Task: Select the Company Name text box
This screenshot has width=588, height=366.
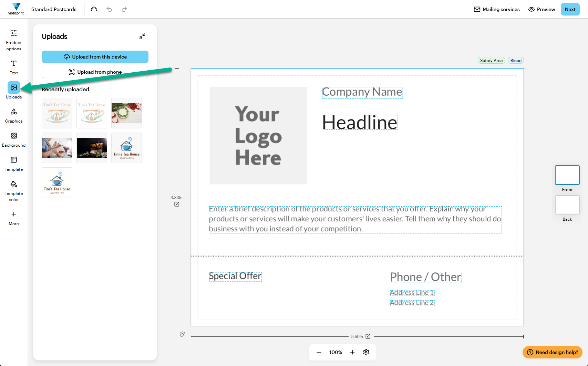Action: click(x=362, y=92)
